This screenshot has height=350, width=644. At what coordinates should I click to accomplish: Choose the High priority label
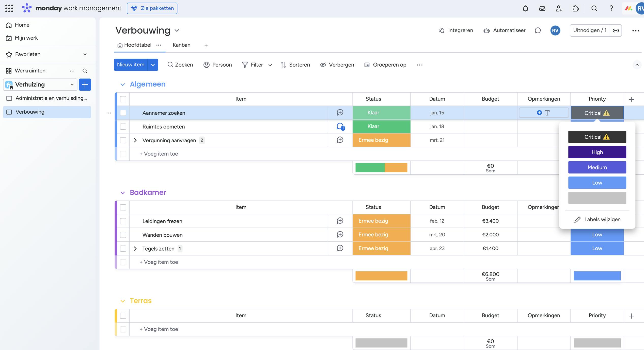pyautogui.click(x=597, y=152)
